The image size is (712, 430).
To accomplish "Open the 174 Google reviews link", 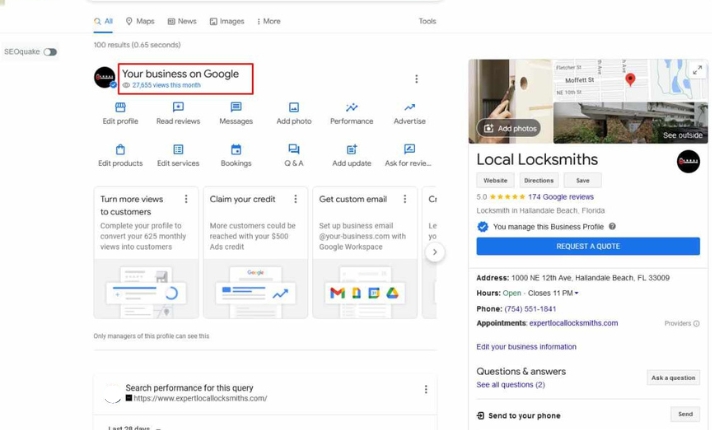I will (561, 197).
